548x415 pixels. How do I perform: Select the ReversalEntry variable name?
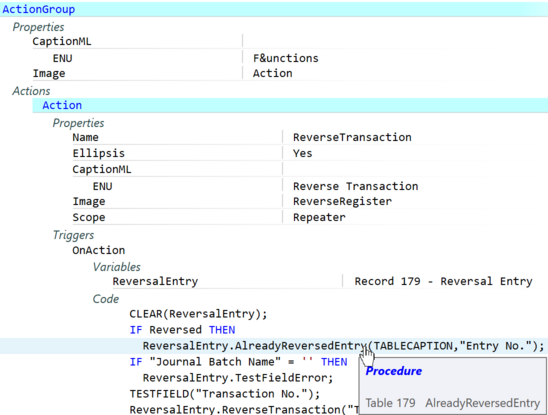(x=155, y=281)
